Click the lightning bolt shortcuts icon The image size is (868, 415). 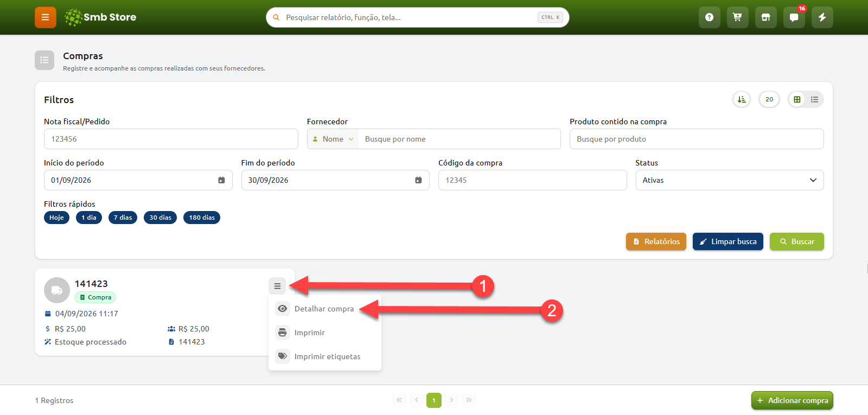click(822, 17)
